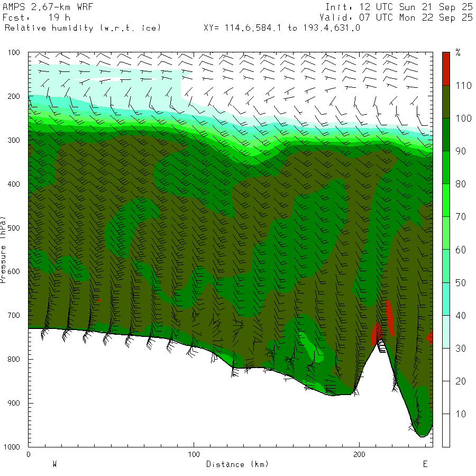Screen dimensions: 476x476
Task: Click the turquoise 40-50 colorbar segment
Action: 446,299
